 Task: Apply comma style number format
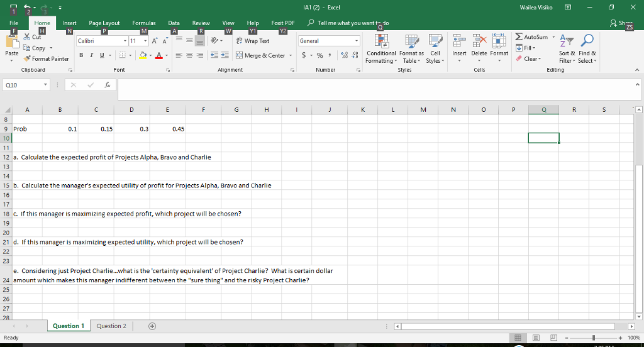(330, 55)
